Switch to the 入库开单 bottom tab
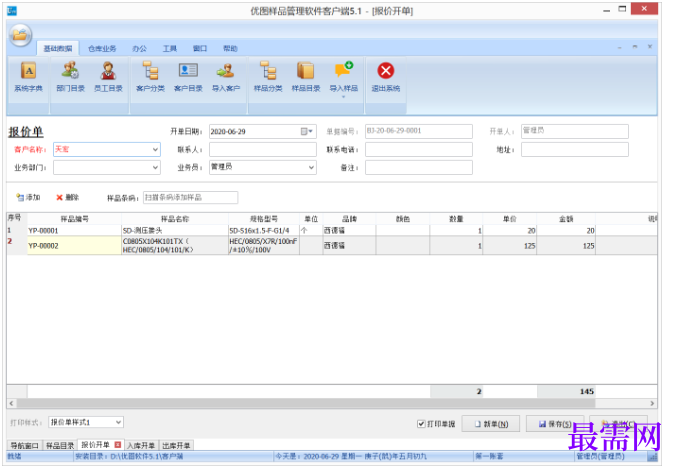Screen dimensions: 680x468 (141, 445)
